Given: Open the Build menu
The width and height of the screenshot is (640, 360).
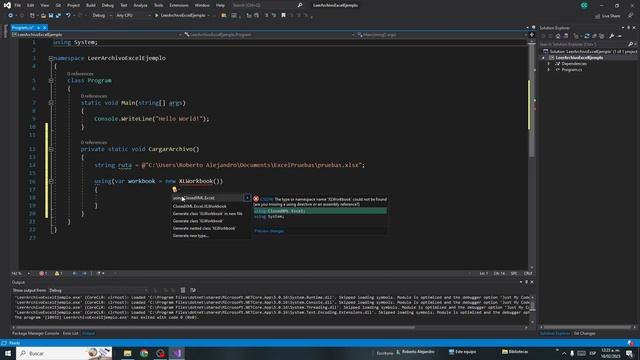Looking at the screenshot, I should point(91,5).
